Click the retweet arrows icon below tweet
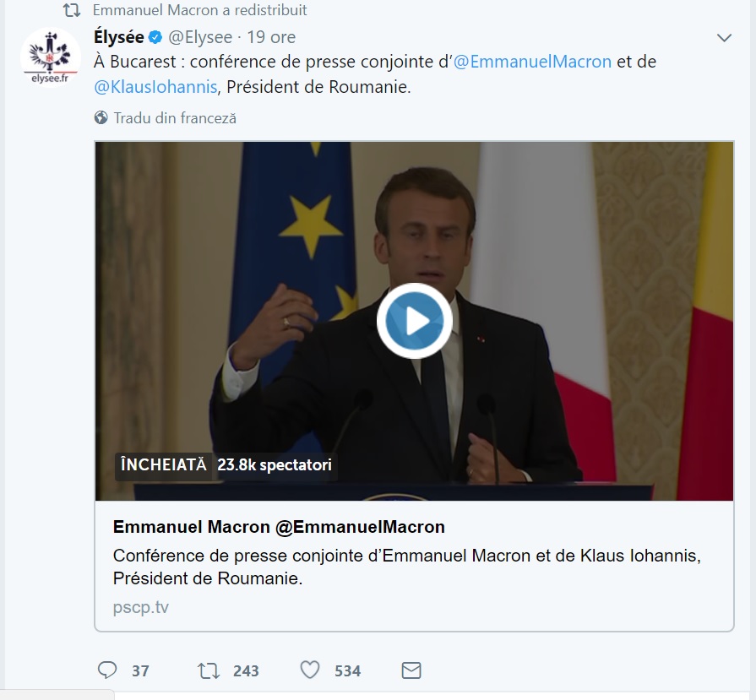The image size is (756, 700). [x=208, y=670]
